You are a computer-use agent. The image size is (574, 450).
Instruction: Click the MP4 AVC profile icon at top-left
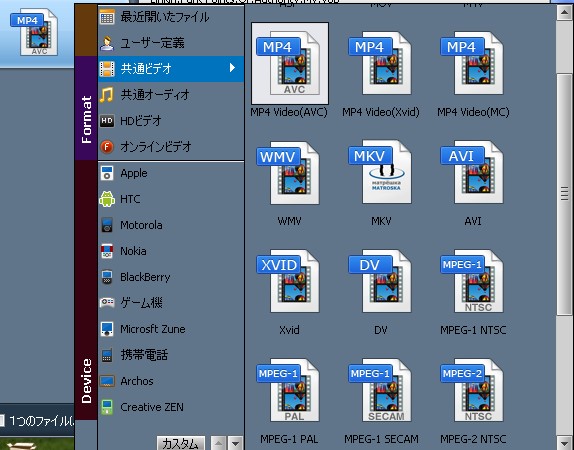[x=34, y=32]
